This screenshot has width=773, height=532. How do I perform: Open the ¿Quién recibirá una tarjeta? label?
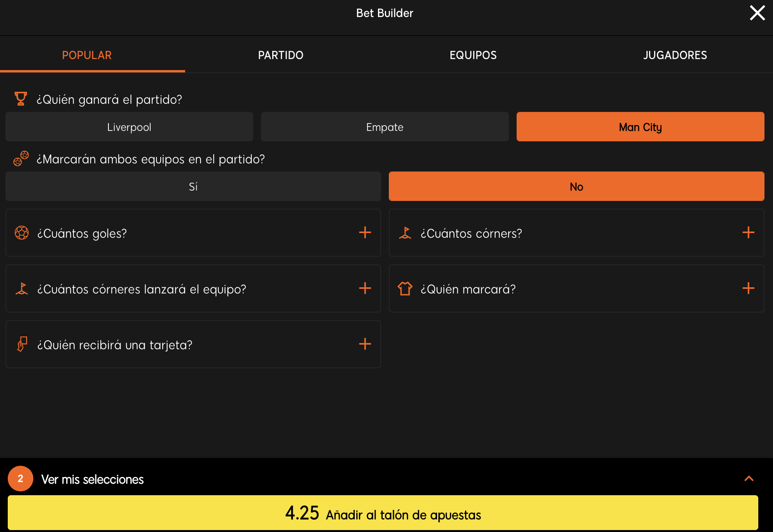[115, 345]
